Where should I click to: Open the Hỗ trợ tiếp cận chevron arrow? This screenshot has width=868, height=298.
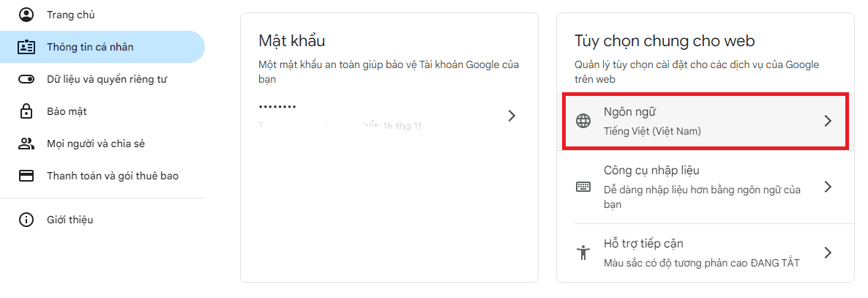[828, 253]
